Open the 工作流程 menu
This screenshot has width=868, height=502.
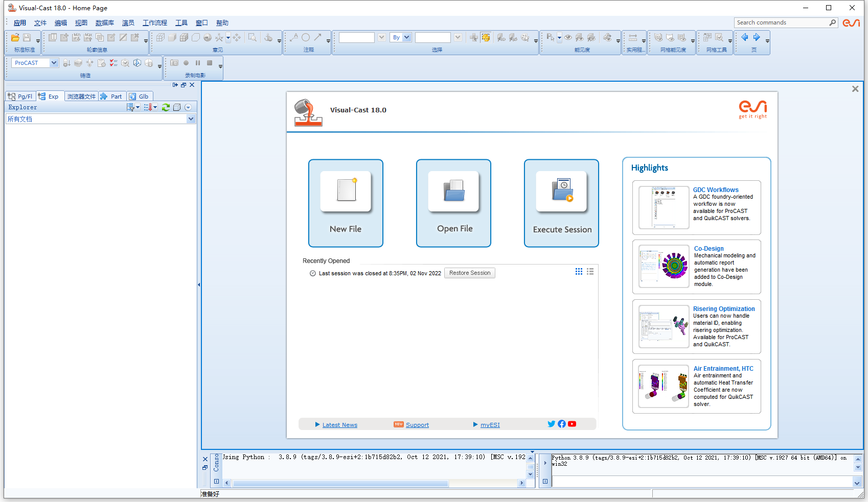pos(155,23)
